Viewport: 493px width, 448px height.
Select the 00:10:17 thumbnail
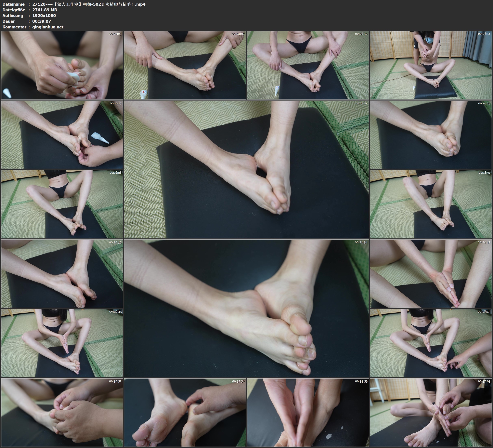click(62, 134)
